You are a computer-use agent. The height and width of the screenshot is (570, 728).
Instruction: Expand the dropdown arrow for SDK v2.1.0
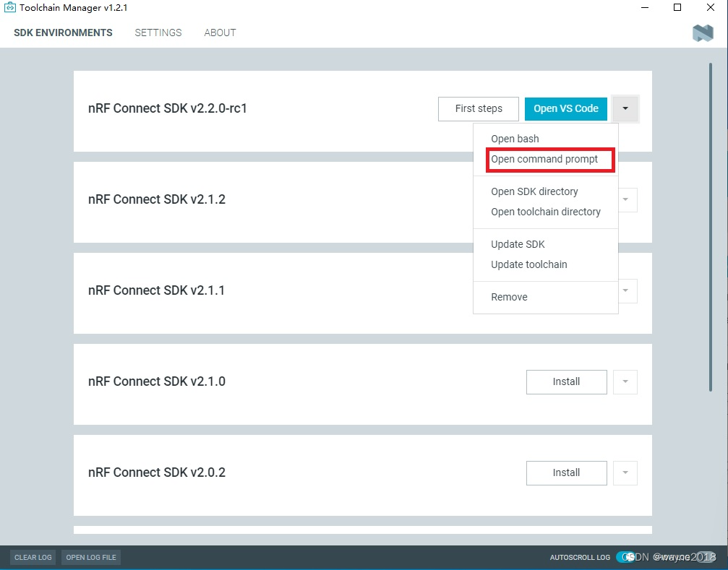[x=625, y=381]
